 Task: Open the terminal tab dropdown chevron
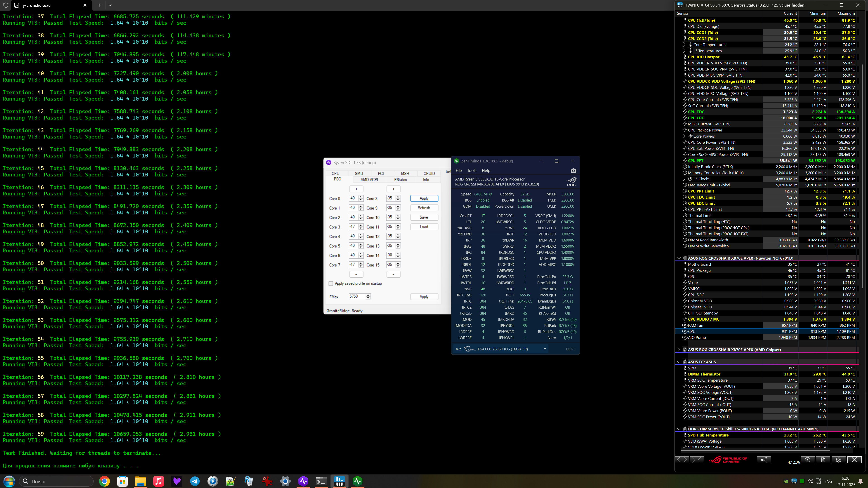110,5
